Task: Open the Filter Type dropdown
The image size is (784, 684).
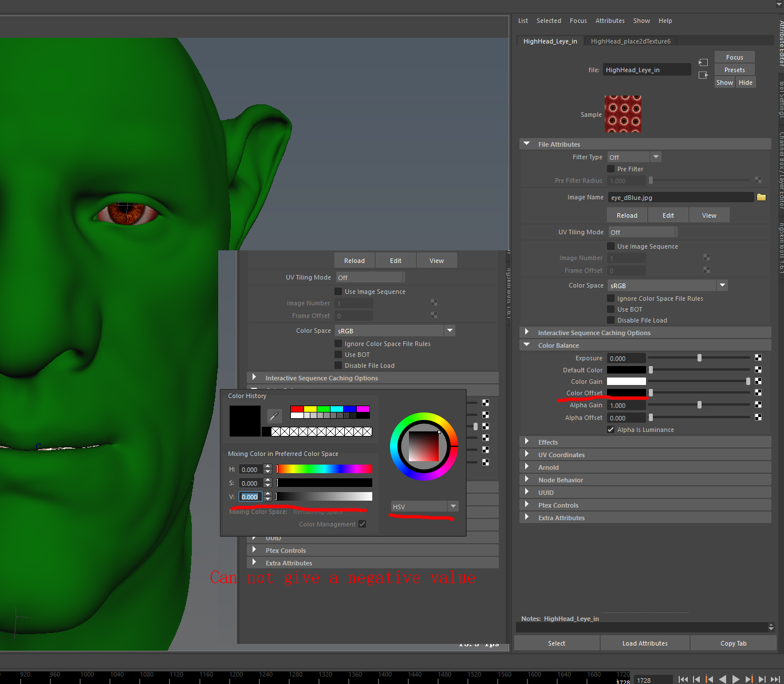Action: tap(655, 156)
